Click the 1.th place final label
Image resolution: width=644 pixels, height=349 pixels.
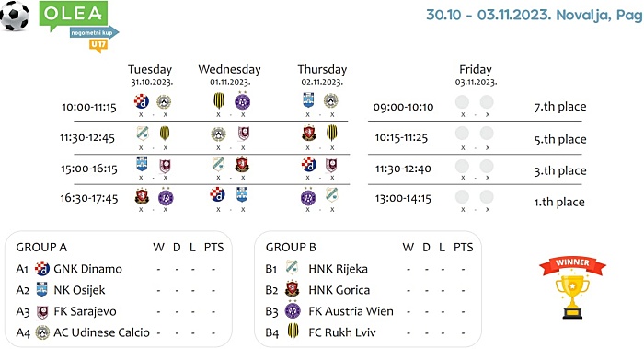point(559,202)
